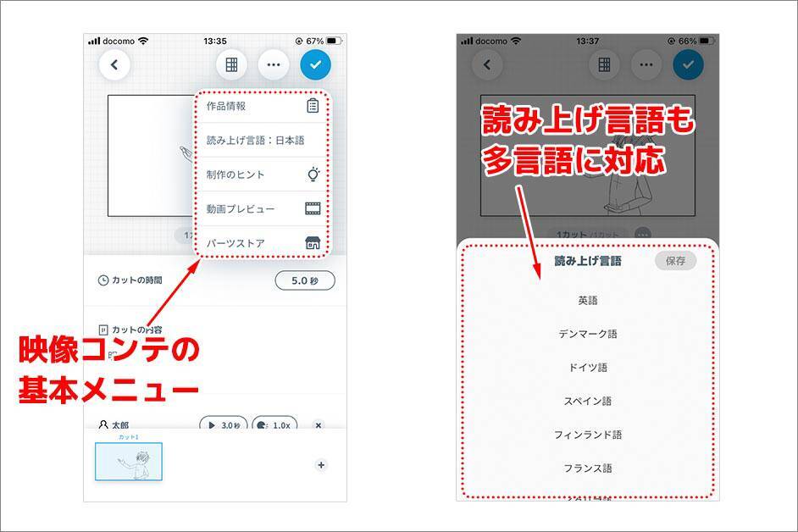Screen dimensions: 798x532
Task: Select フィンランド語 from language list
Action: pyautogui.click(x=588, y=435)
